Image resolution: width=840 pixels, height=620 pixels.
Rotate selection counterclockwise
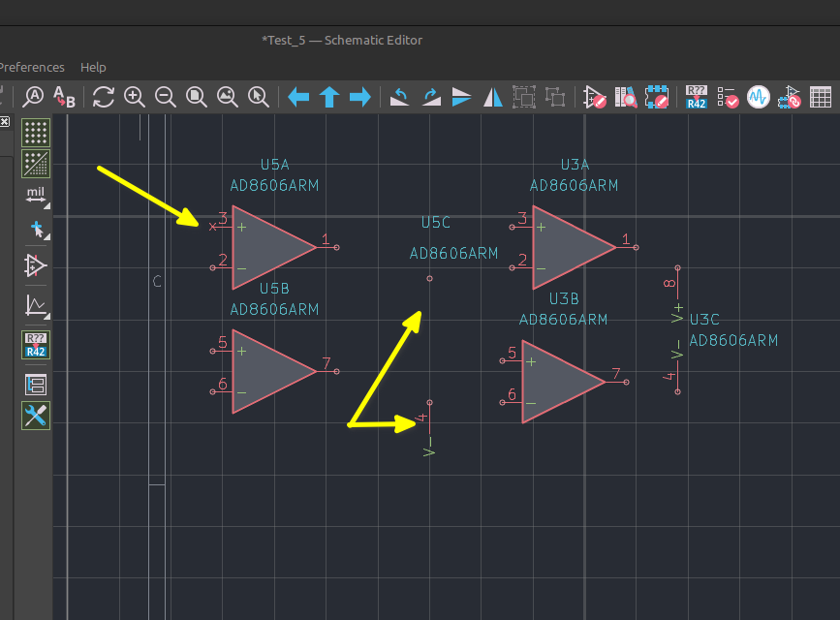point(399,97)
